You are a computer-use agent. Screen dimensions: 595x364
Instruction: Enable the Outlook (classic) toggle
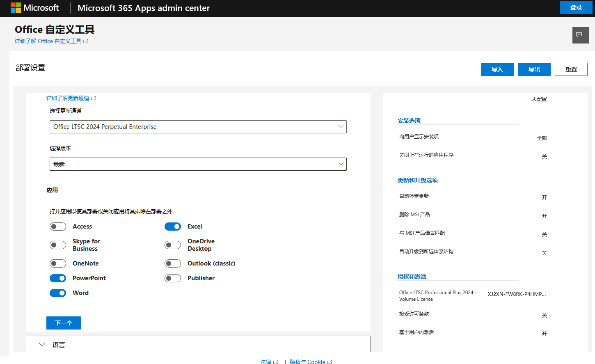[x=173, y=263]
